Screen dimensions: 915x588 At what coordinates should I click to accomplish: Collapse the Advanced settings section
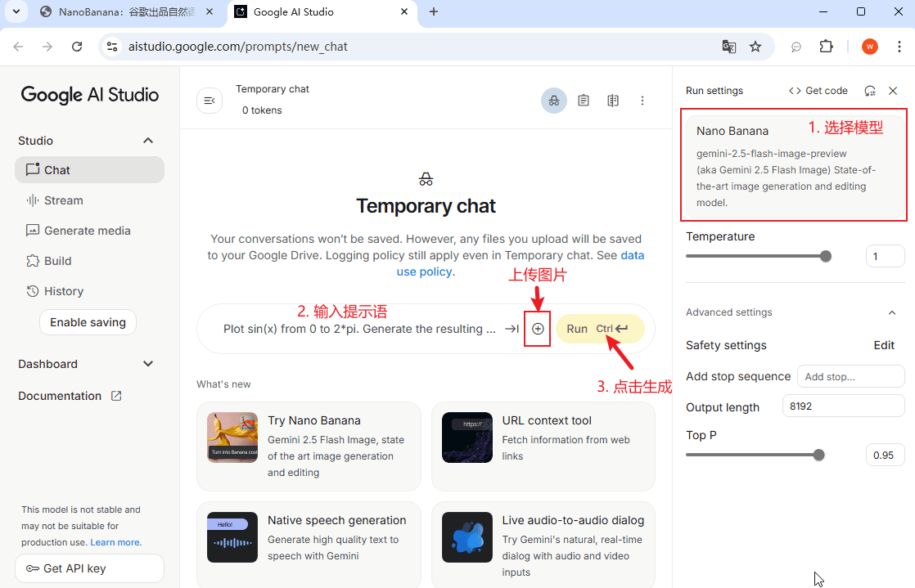click(x=892, y=312)
